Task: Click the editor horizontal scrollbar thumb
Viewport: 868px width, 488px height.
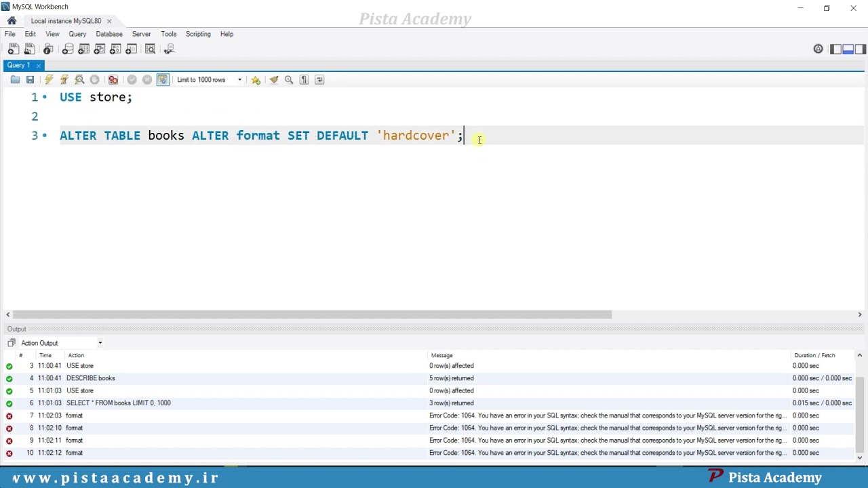Action: point(312,314)
